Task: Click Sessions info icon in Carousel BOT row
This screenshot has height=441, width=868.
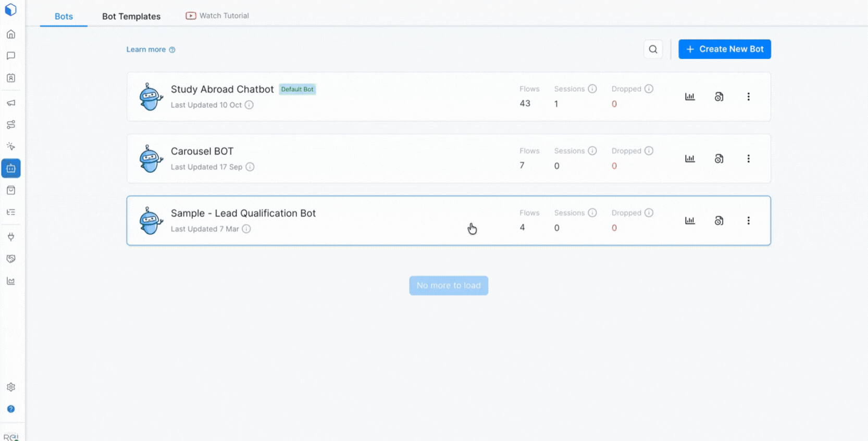Action: [592, 150]
